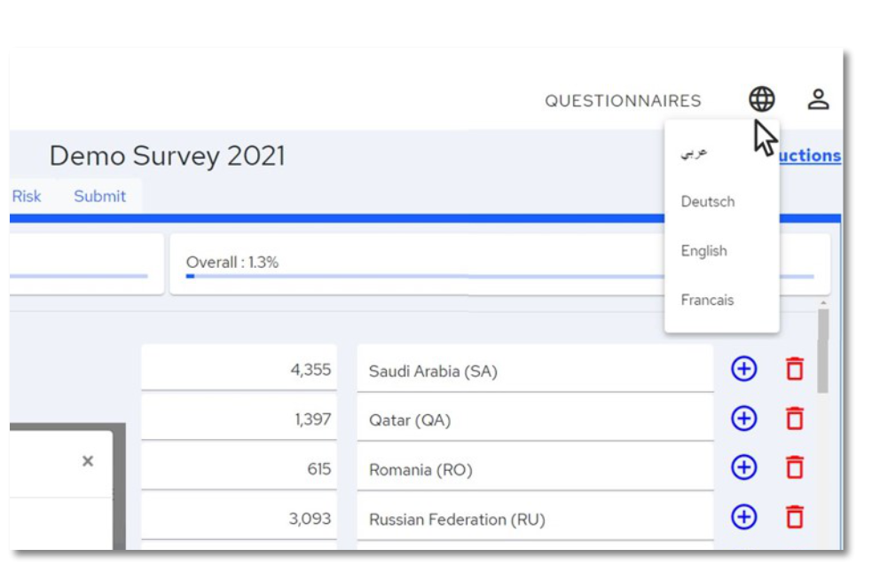Screen dimensions: 872x588
Task: Open the user account profile icon
Action: coord(818,99)
